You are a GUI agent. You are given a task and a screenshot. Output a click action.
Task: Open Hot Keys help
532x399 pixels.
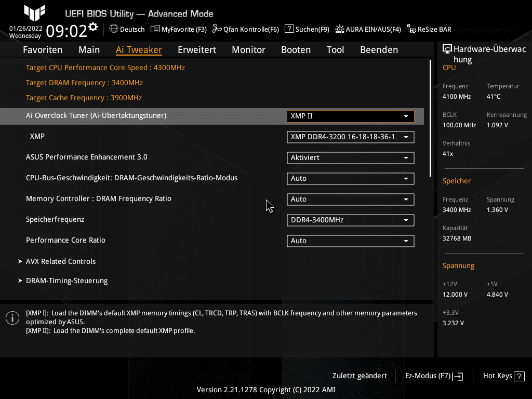[x=504, y=376]
